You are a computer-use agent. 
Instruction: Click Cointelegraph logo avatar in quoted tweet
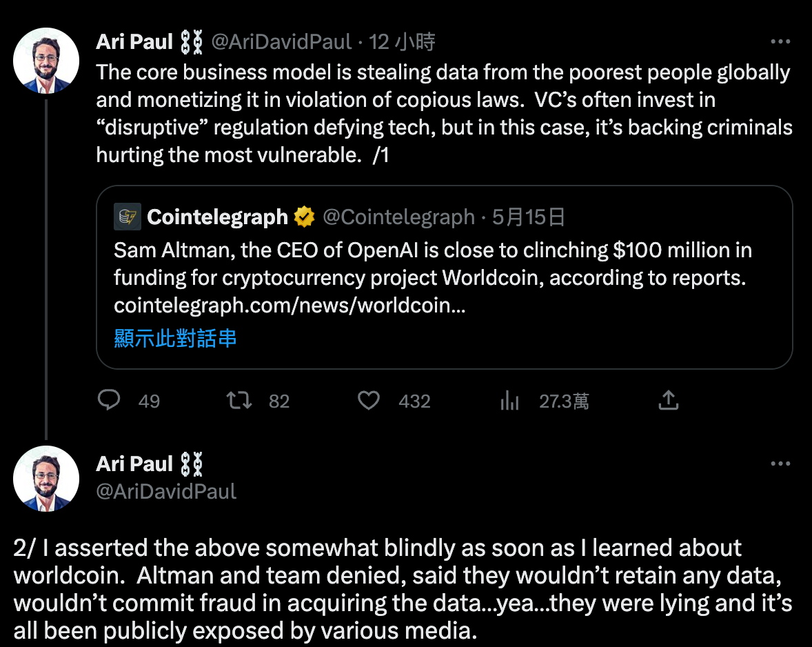coord(128,217)
